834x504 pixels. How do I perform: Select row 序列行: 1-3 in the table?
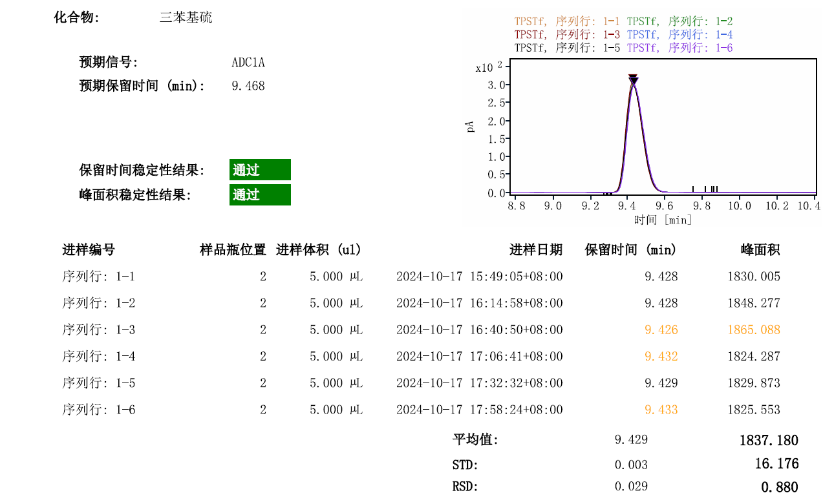click(x=421, y=330)
